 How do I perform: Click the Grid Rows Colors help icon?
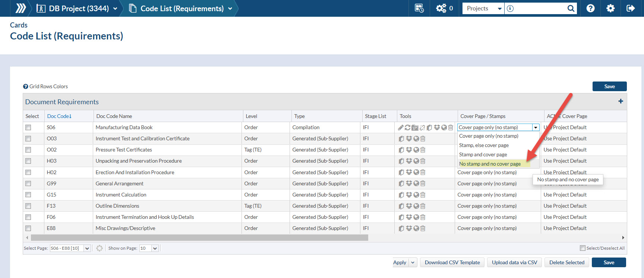(26, 86)
